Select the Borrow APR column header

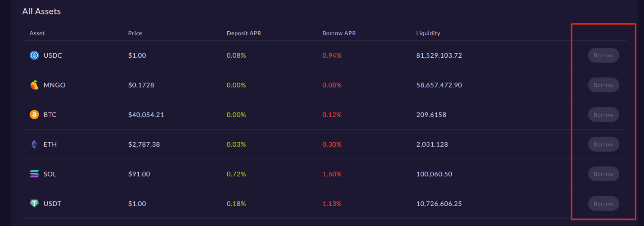[339, 33]
